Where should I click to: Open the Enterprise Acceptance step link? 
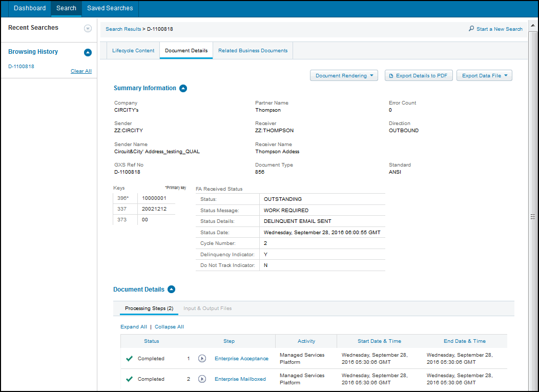(242, 359)
